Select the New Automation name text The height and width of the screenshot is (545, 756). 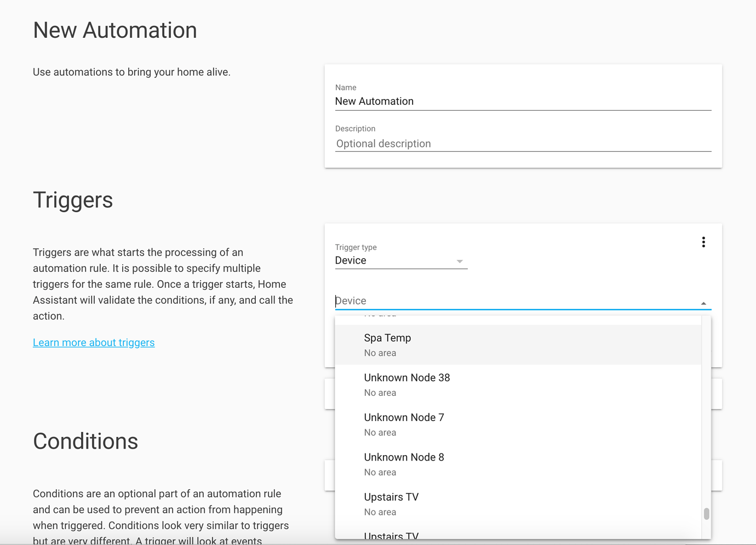pyautogui.click(x=374, y=101)
